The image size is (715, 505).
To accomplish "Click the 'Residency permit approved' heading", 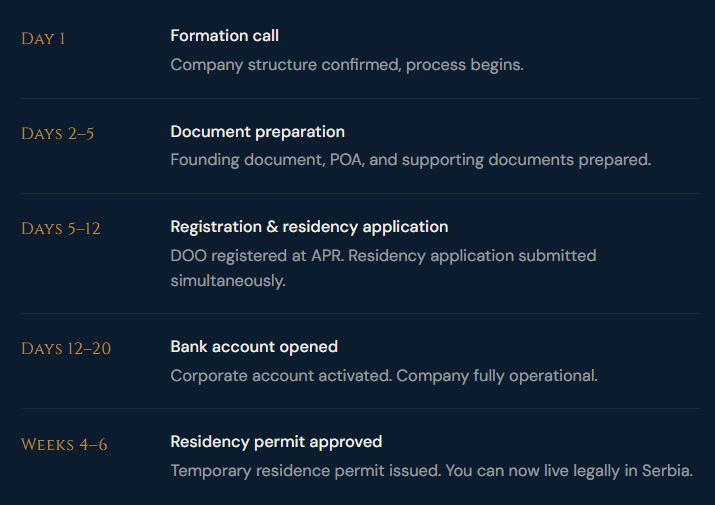I will (276, 441).
